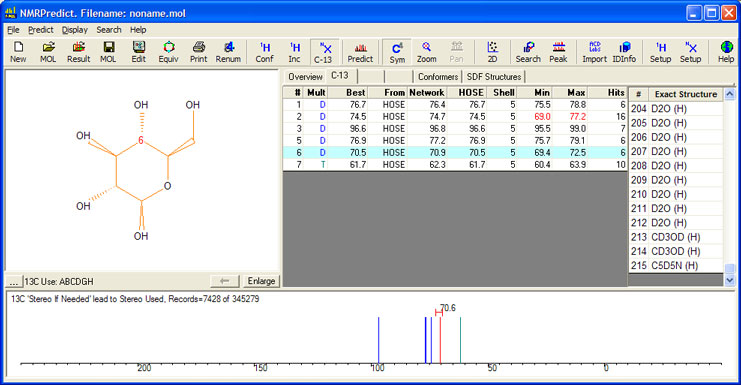Screen dimensions: 741x385
Task: Click the structure list scroll-down arrow
Action: [730, 280]
